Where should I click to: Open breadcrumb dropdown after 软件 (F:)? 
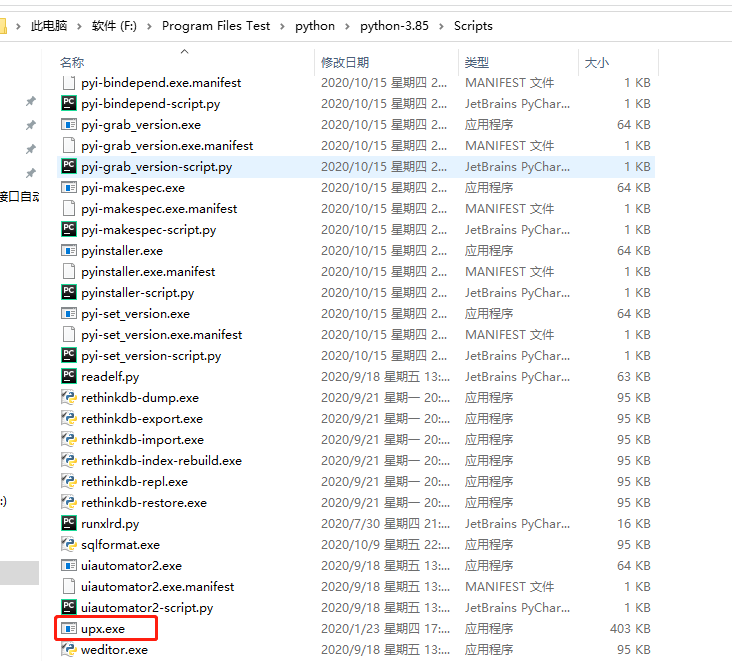coord(149,26)
